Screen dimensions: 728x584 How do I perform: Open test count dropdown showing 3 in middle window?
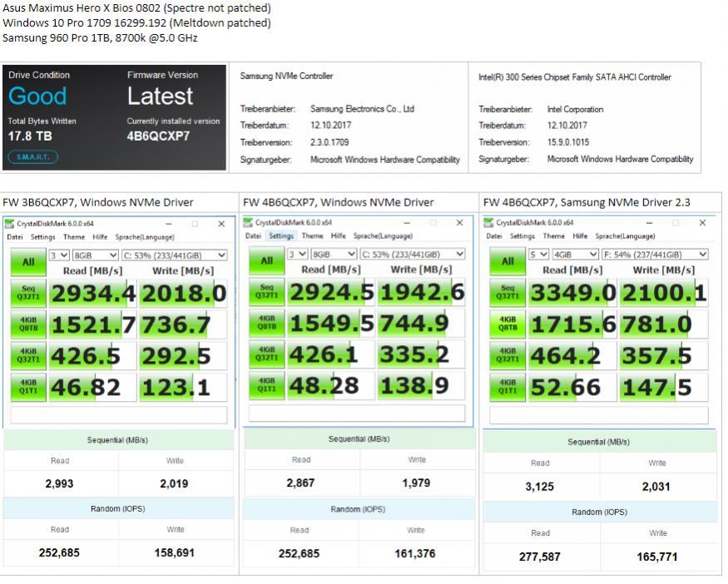(x=297, y=254)
